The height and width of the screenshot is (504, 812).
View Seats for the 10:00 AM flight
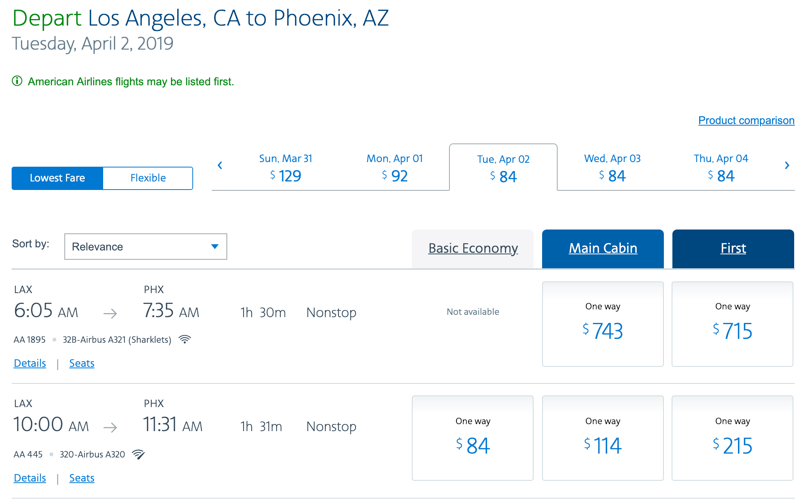82,478
